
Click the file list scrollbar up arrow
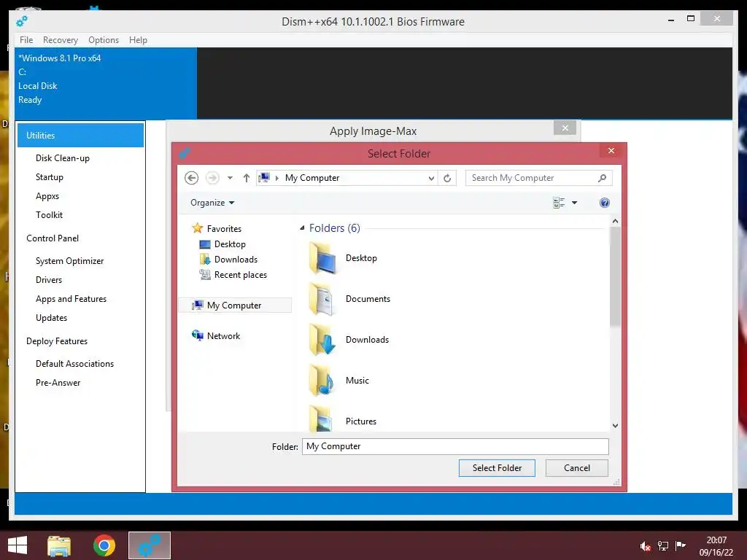tap(615, 222)
